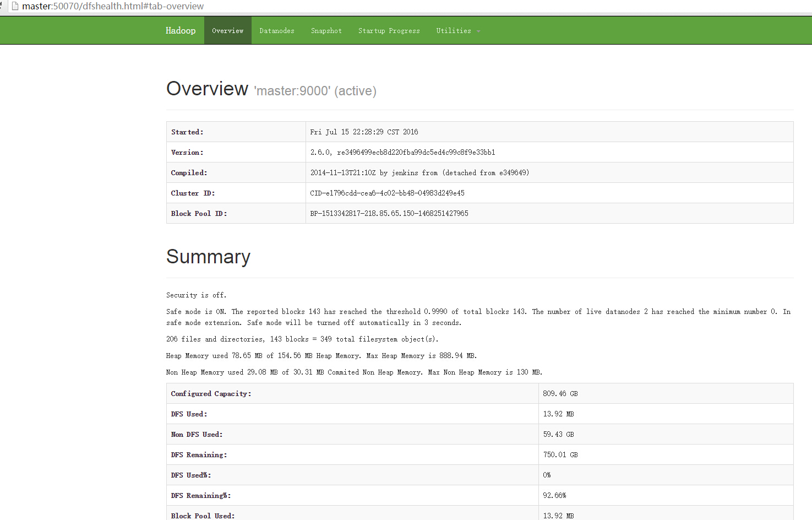Click 'Security is off.' text
Screen dimensions: 812x520
pos(196,295)
